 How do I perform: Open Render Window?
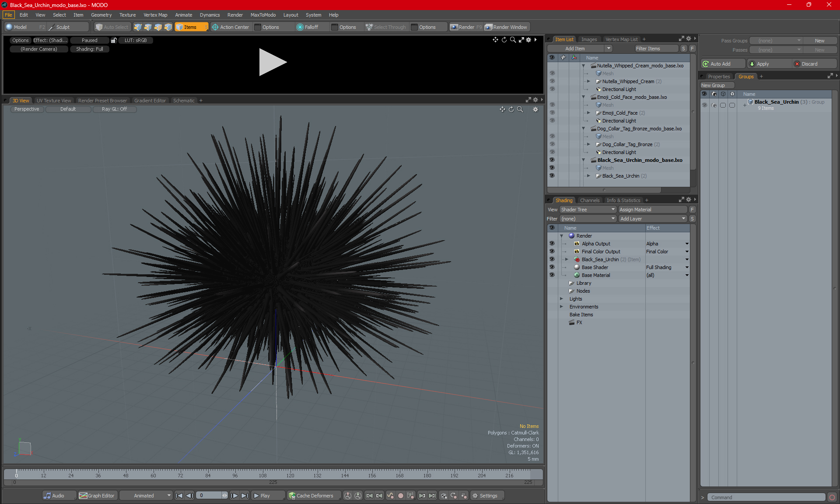coord(506,27)
